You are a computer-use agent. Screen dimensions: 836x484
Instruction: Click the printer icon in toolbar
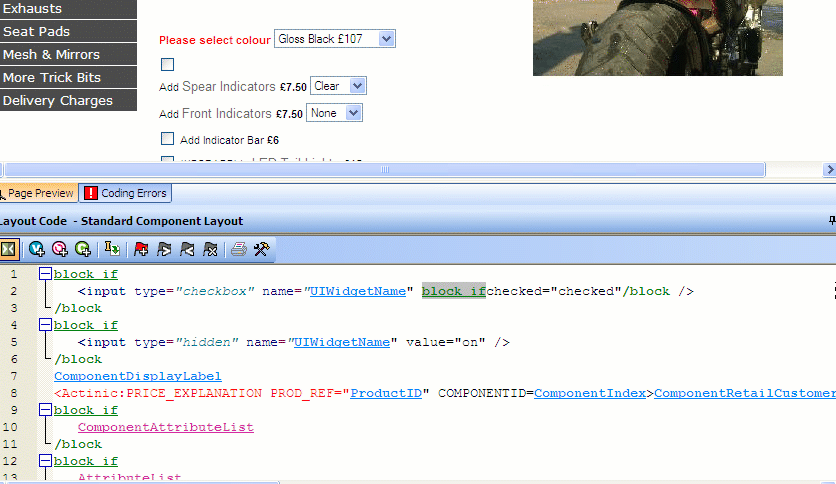click(x=239, y=249)
